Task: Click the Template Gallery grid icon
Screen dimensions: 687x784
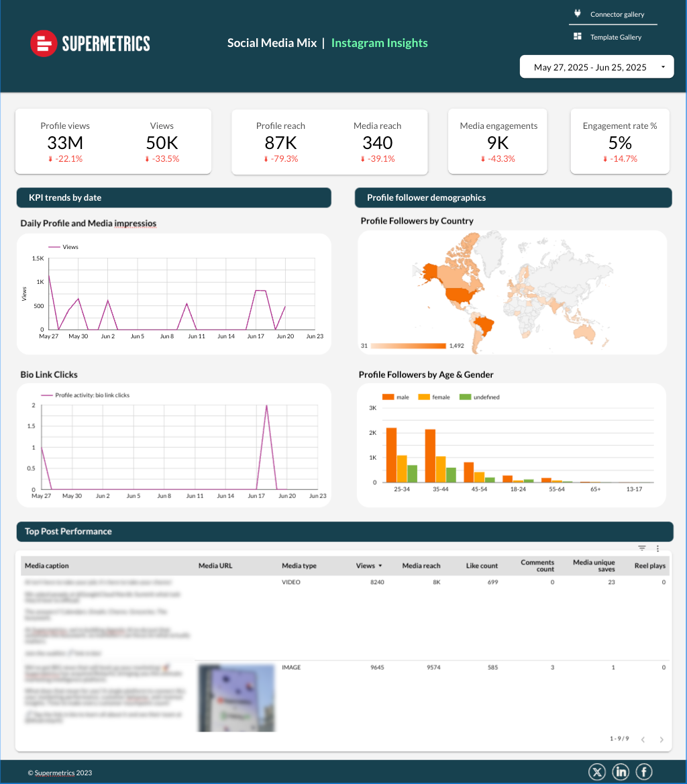Action: click(577, 36)
